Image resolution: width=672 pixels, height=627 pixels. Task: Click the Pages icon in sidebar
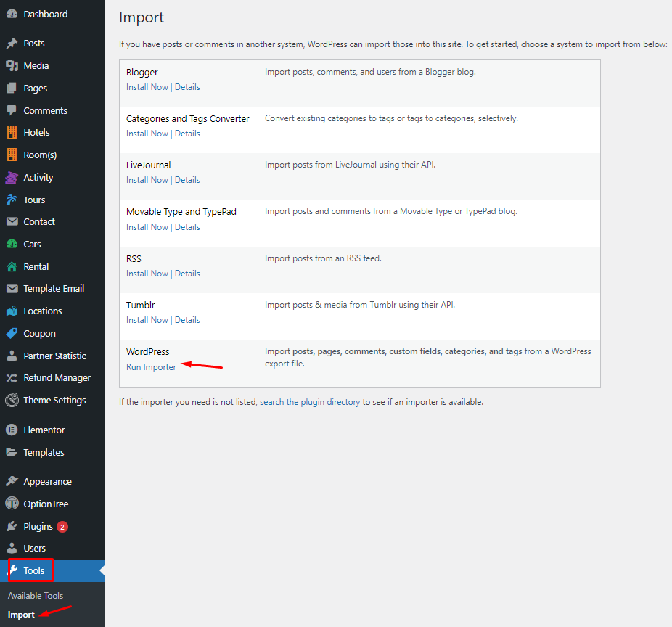click(x=12, y=89)
